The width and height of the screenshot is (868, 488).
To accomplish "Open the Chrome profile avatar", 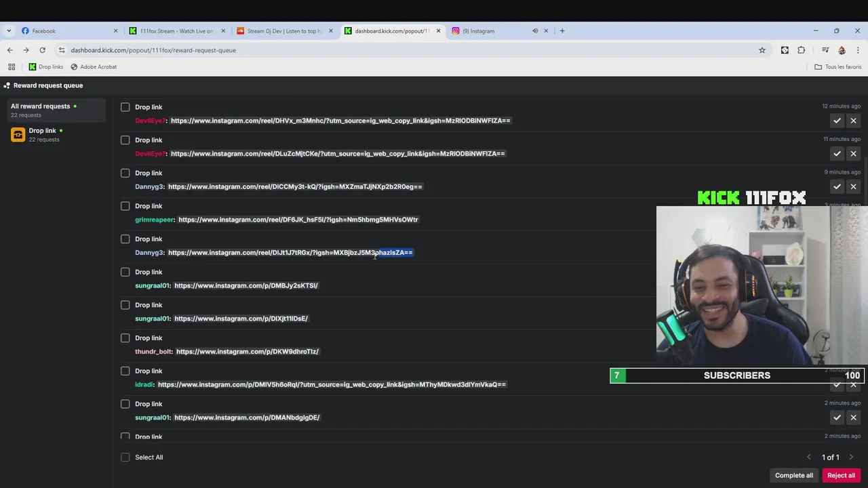I will click(842, 50).
